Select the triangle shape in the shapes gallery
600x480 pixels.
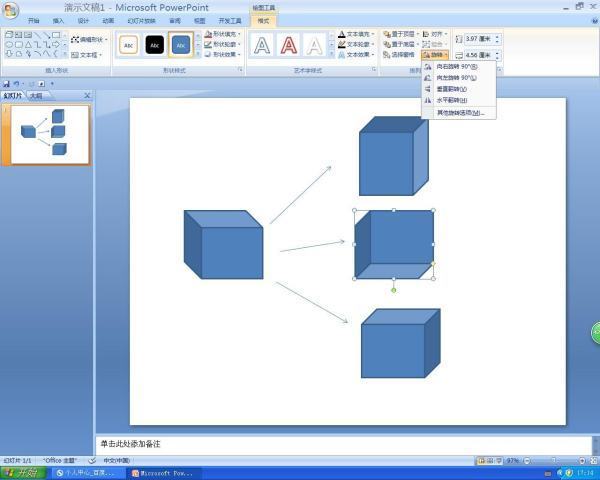pyautogui.click(x=28, y=44)
